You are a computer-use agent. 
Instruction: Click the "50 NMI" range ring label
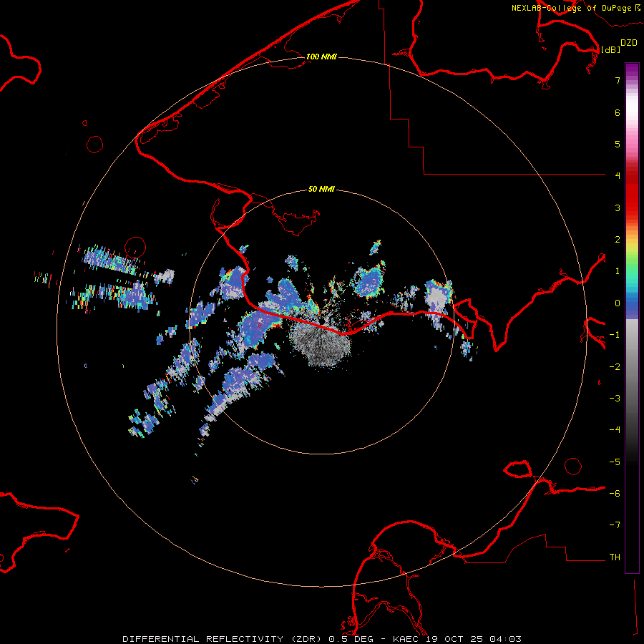321,189
